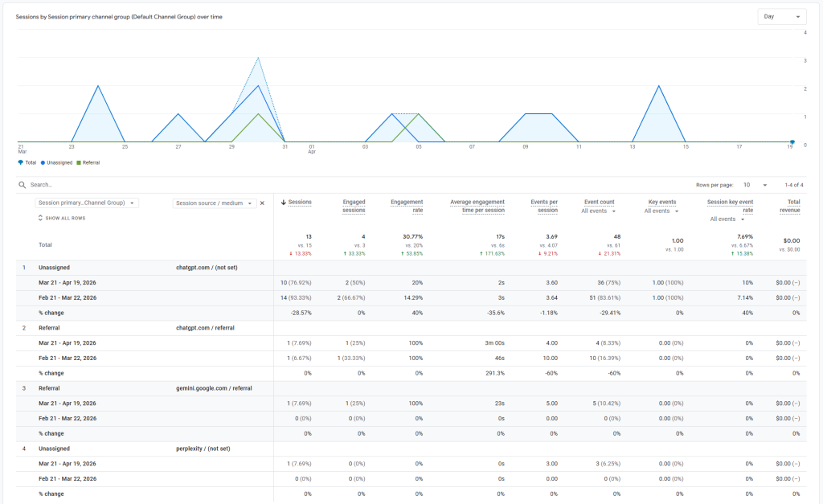
Task: Click event count value 36 (75%)
Action: point(609,283)
